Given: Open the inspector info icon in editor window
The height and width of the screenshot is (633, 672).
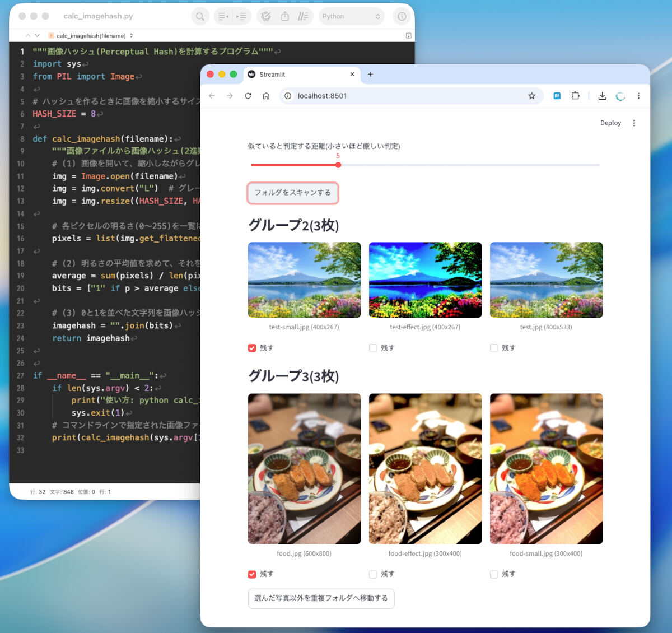Looking at the screenshot, I should coord(402,16).
